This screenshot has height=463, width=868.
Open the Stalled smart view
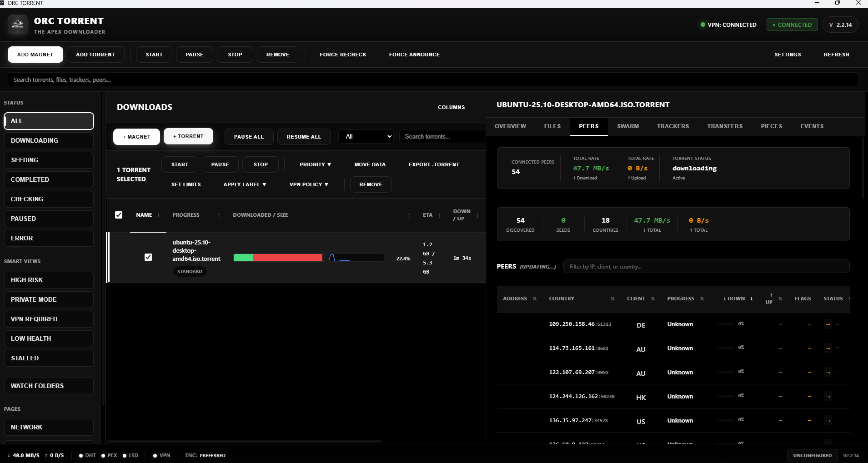(49, 358)
